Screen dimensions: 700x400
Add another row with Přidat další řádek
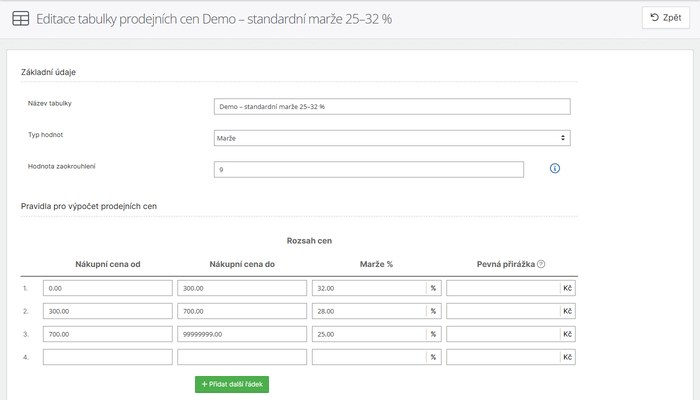[232, 384]
